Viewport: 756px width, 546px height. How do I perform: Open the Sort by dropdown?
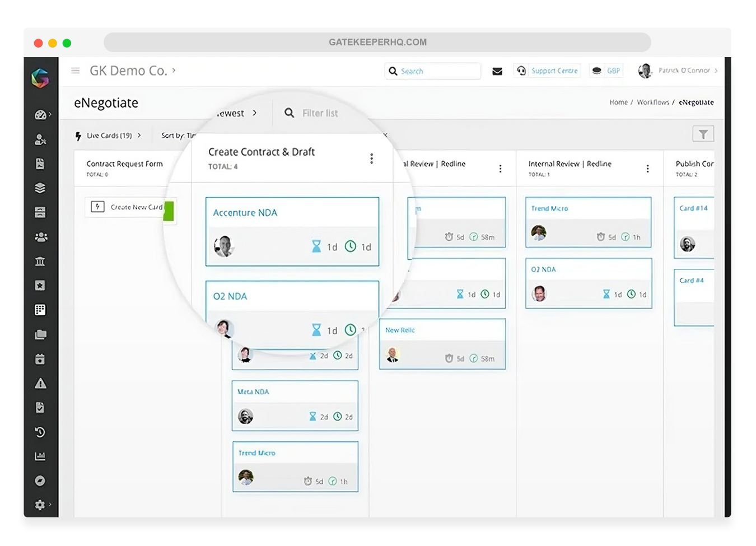coord(177,136)
